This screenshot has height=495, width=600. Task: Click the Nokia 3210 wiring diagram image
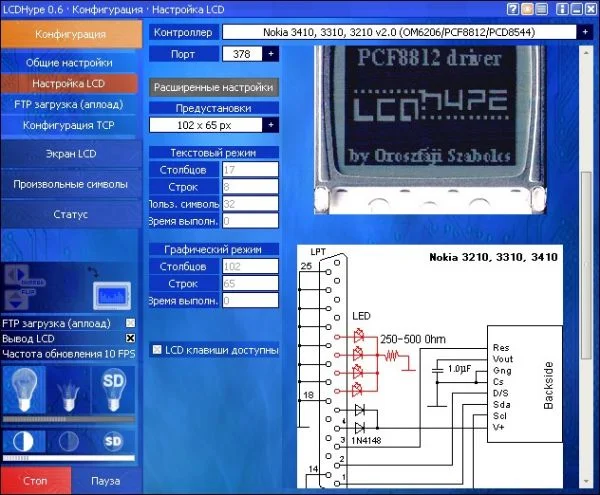coord(430,366)
